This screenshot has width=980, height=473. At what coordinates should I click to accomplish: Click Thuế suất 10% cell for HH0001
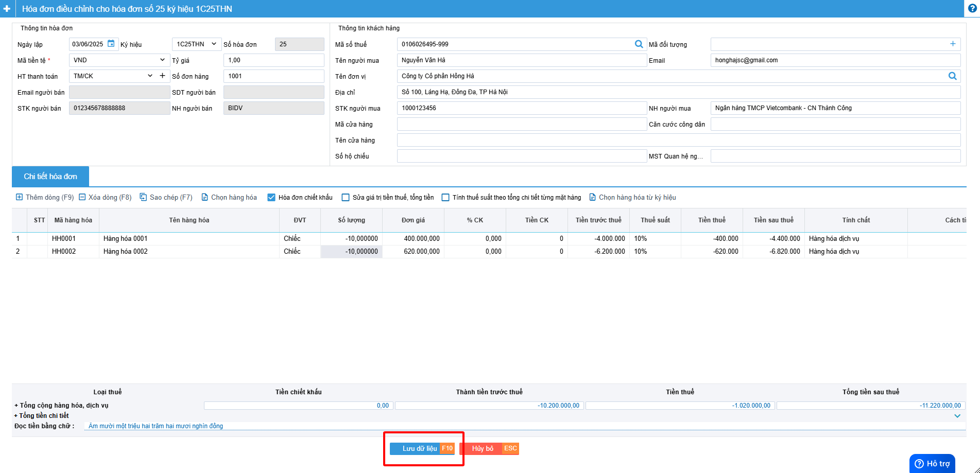pos(655,239)
